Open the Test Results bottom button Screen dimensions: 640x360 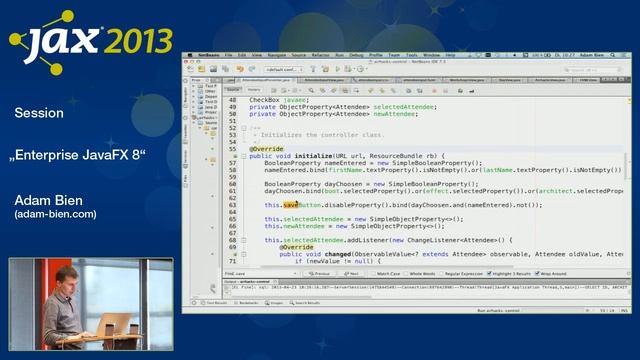pyautogui.click(x=214, y=303)
